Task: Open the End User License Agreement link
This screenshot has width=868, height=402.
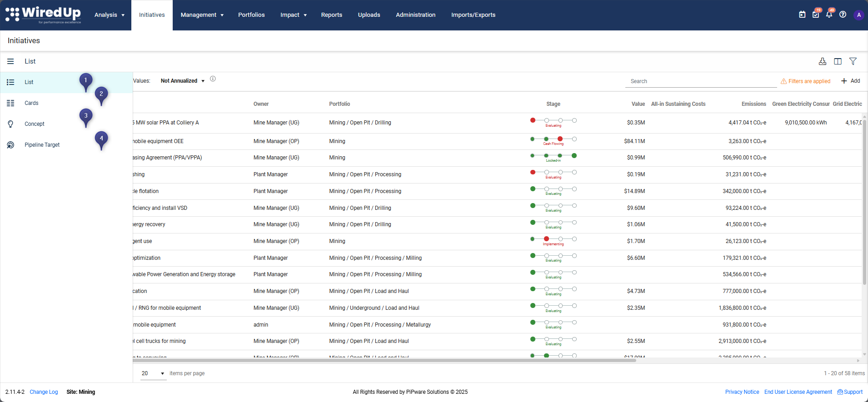Action: click(798, 392)
